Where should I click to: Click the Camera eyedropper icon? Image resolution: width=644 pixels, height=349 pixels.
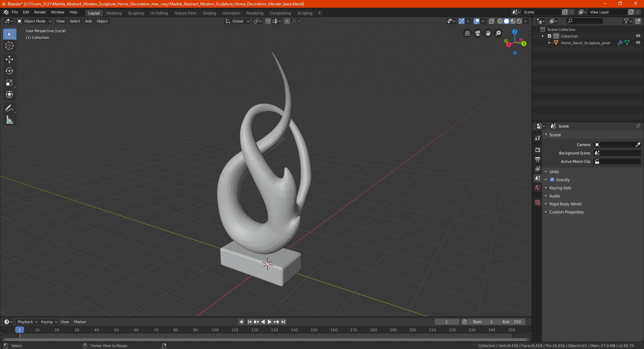pos(638,145)
